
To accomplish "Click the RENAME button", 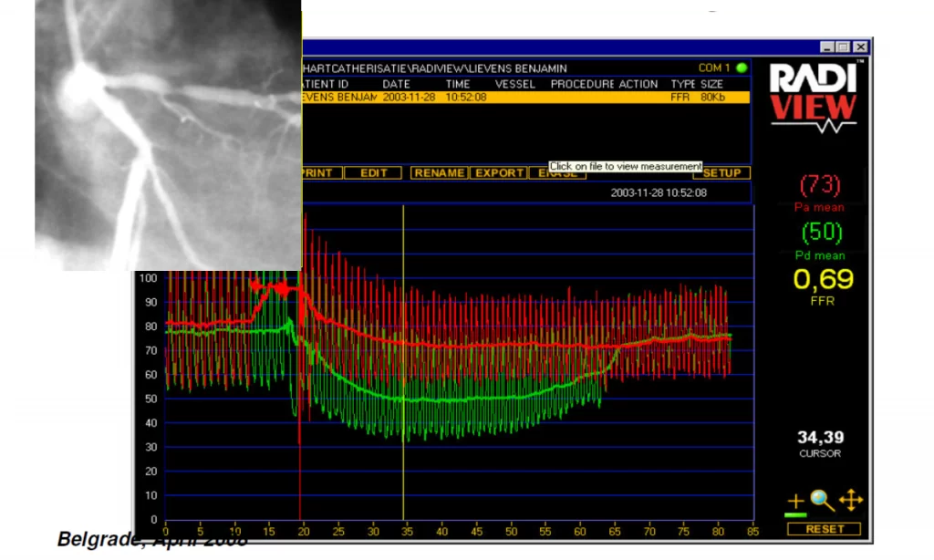I will [x=439, y=172].
